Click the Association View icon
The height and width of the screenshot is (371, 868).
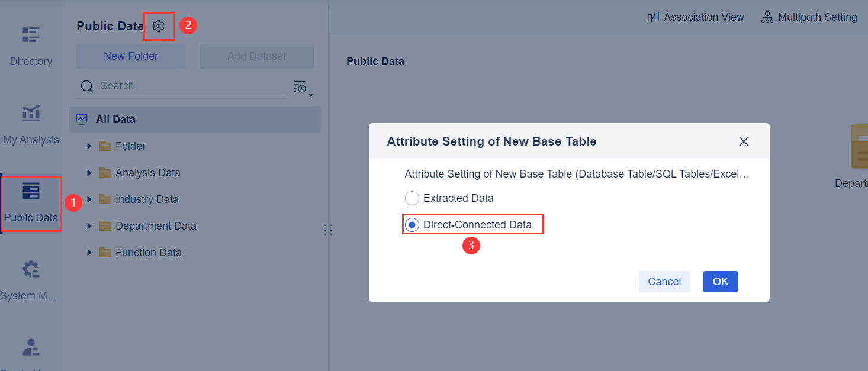[652, 17]
